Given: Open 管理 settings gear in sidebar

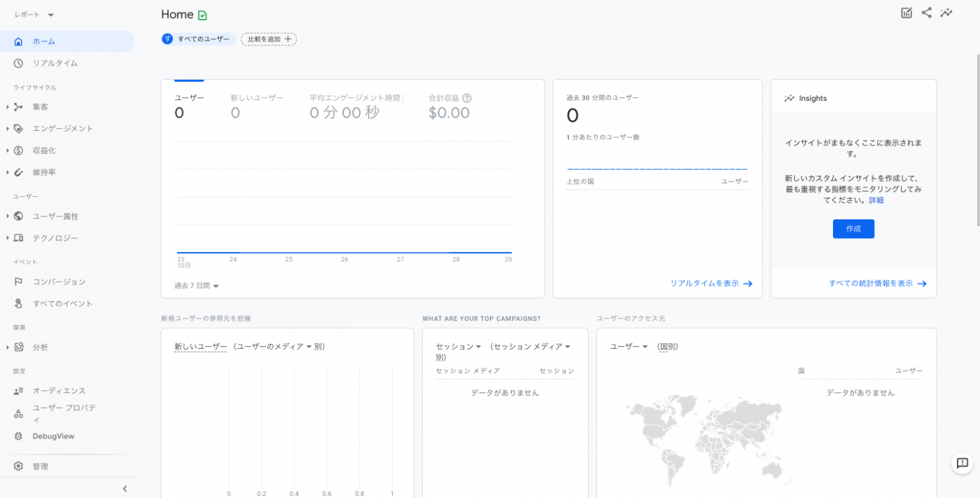Looking at the screenshot, I should (19, 466).
